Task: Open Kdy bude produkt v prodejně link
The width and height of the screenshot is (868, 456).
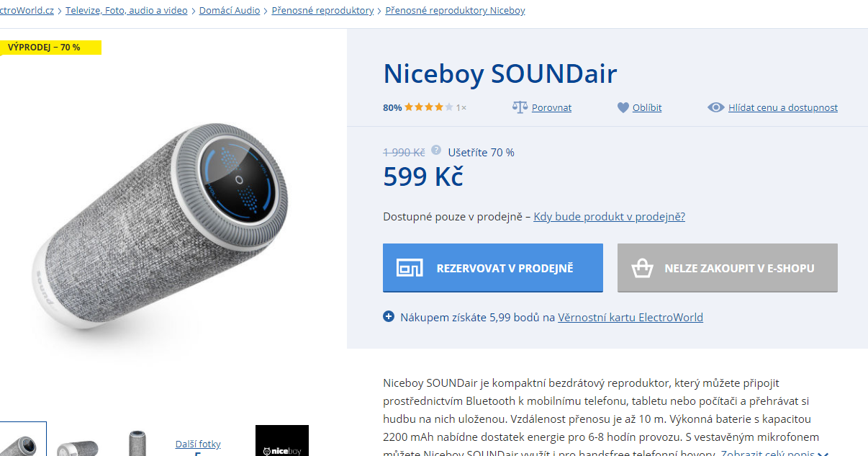Action: [609, 216]
